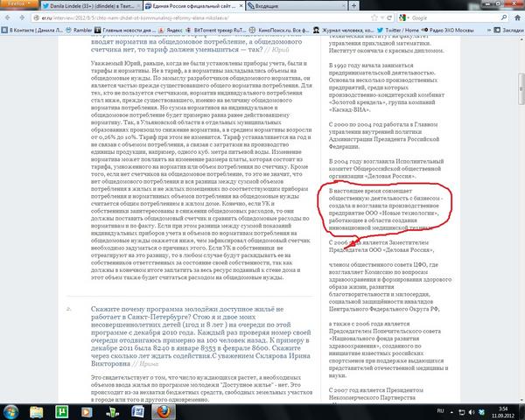Open the Action Center flag tray icon

coord(461,412)
